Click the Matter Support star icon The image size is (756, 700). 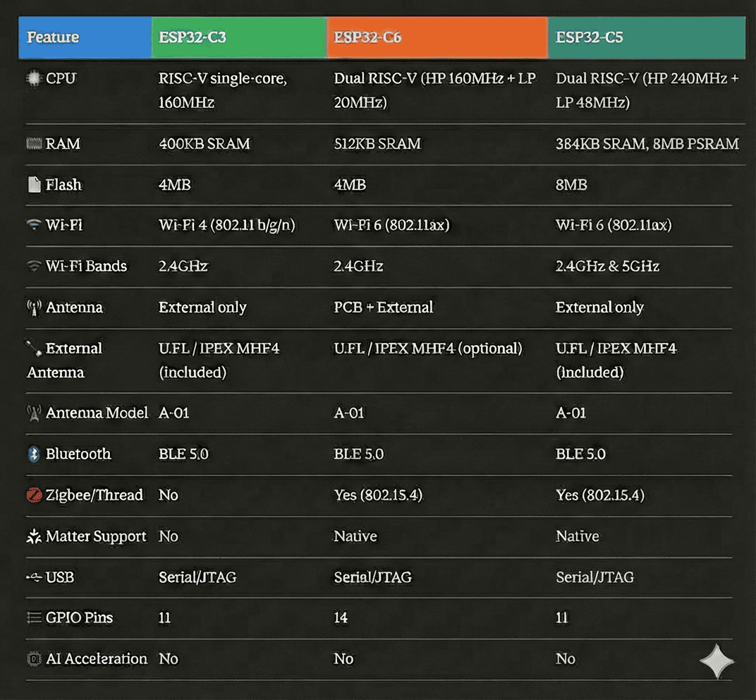coord(33,537)
